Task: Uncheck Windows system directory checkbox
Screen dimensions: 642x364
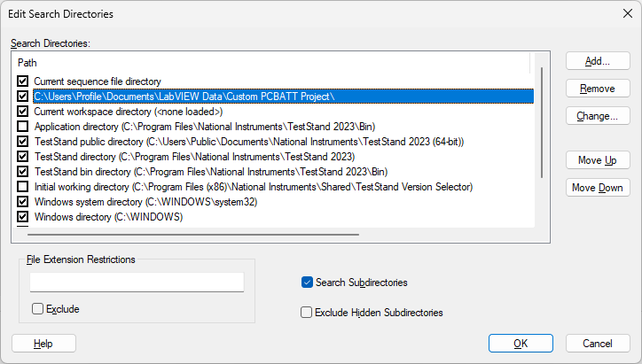Action: [x=22, y=202]
